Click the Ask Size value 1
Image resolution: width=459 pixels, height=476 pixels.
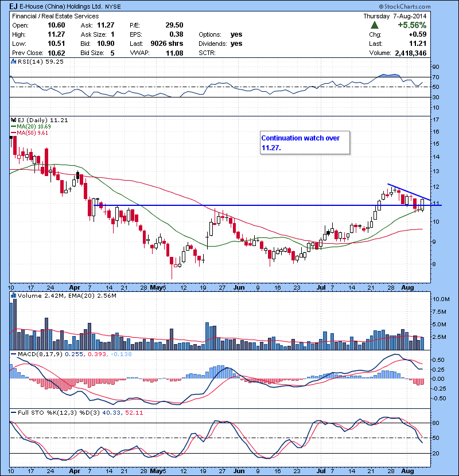112,34
